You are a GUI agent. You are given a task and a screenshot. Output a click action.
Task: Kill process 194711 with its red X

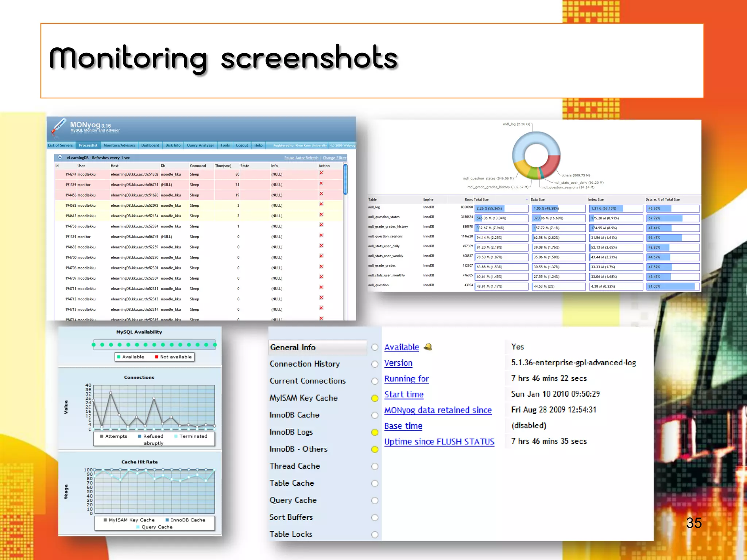[321, 287]
